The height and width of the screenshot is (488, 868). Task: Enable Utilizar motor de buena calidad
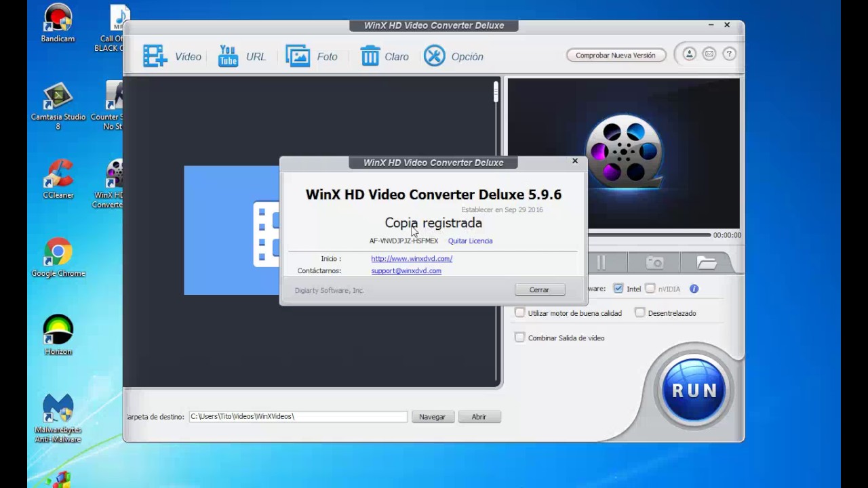tap(520, 312)
